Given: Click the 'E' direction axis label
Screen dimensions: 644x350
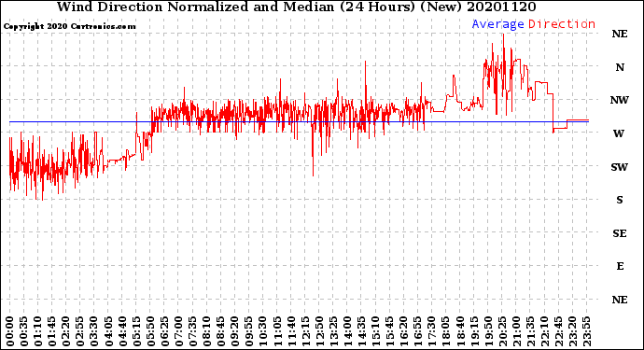Looking at the screenshot, I should [620, 266].
